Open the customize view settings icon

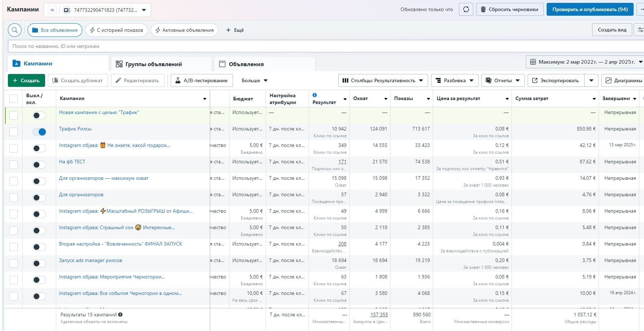(639, 30)
